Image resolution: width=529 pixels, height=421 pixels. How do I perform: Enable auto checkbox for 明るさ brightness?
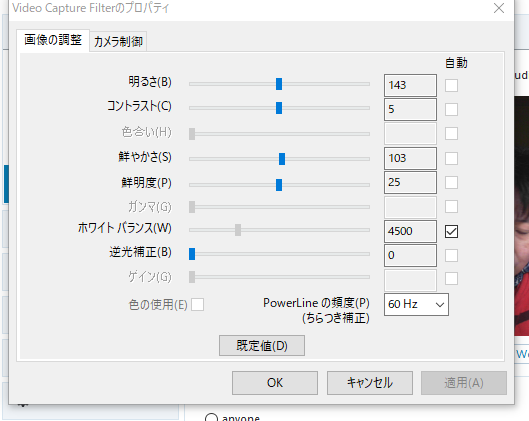451,85
